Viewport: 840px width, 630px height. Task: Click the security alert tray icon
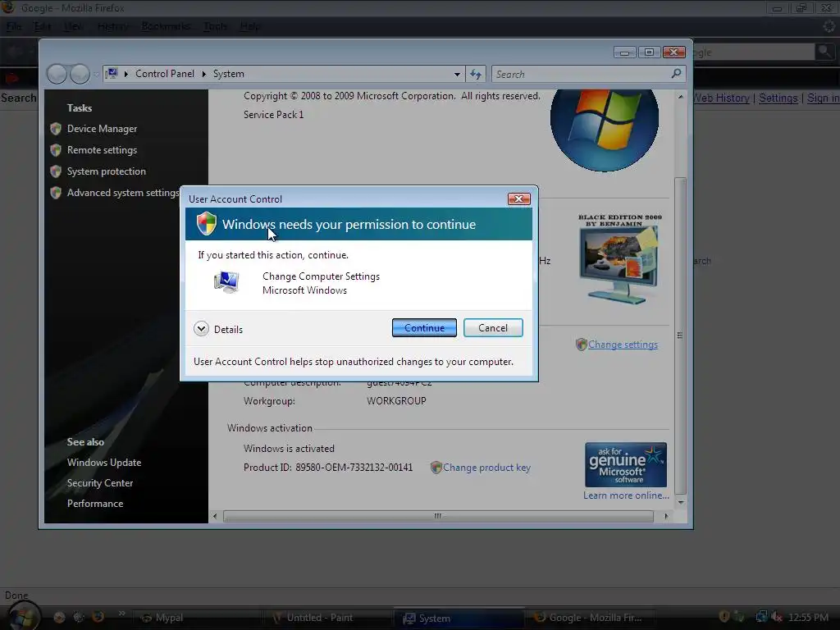[x=724, y=617]
